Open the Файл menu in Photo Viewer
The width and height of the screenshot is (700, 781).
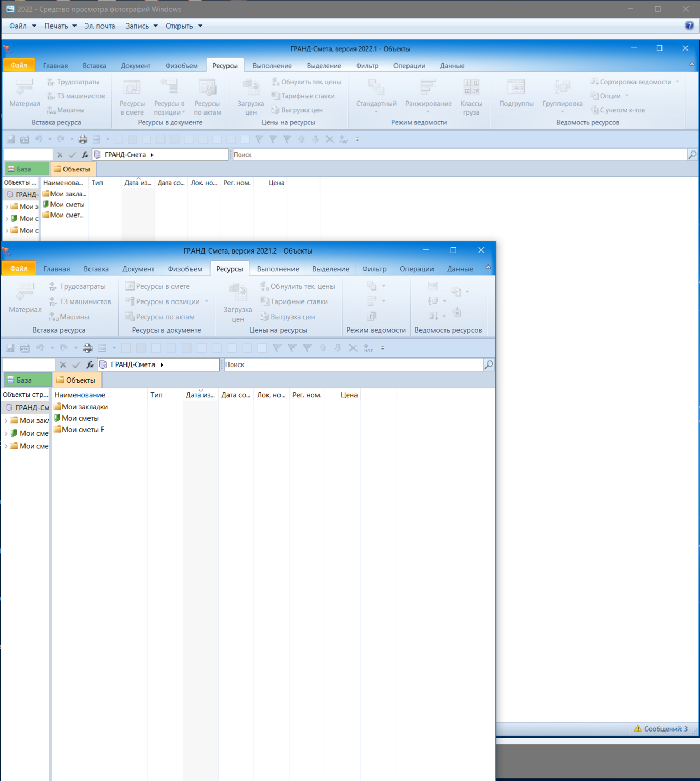22,26
